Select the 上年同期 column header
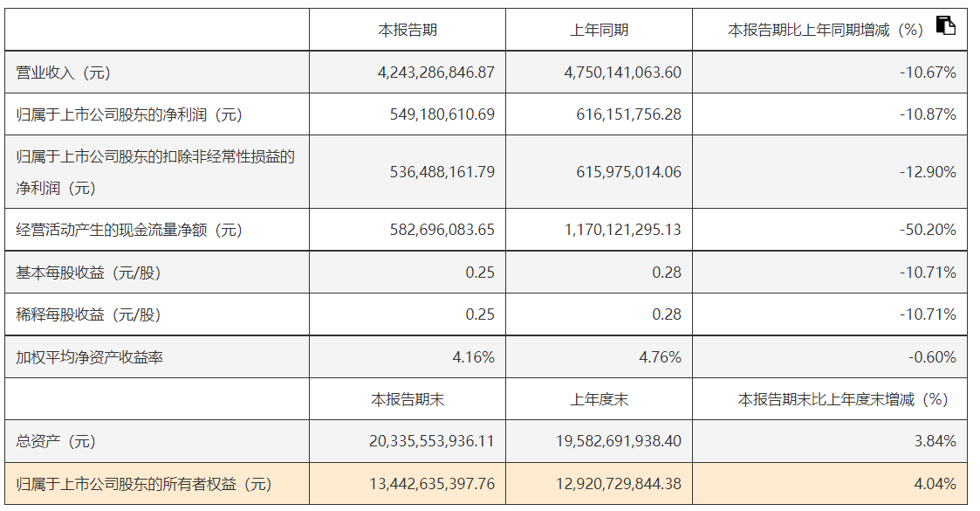 coord(599,31)
